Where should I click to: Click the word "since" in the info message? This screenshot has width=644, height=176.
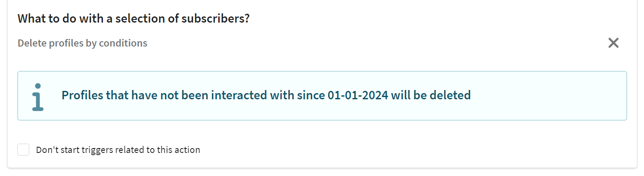click(x=311, y=95)
